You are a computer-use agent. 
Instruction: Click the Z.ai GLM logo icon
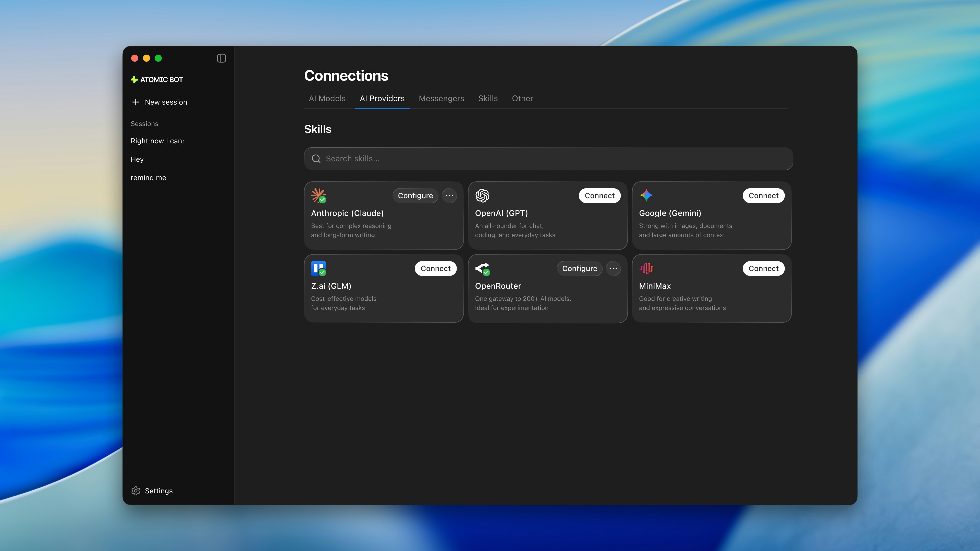tap(318, 268)
